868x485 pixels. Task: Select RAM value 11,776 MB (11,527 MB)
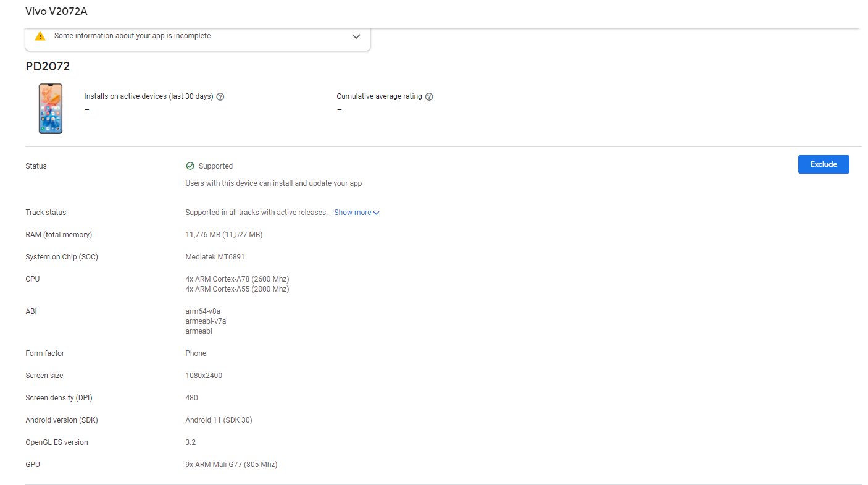tap(224, 235)
